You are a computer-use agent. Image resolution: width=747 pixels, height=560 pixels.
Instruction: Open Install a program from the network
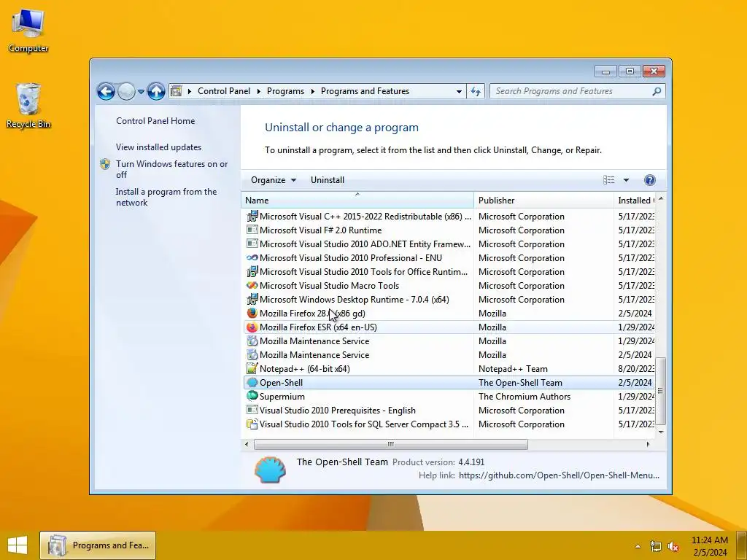click(x=166, y=197)
